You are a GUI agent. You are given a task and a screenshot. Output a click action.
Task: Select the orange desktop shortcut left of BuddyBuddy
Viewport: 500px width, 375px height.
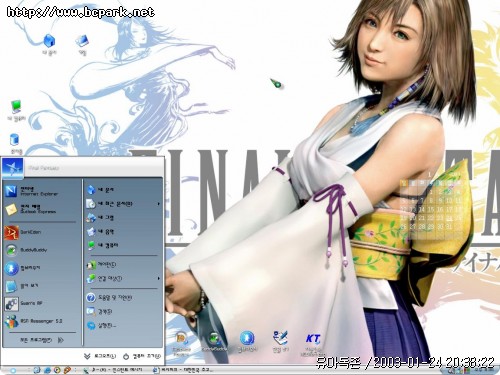coord(182,343)
